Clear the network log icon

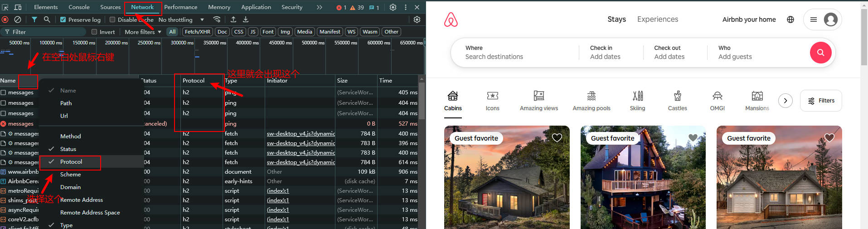pos(18,19)
